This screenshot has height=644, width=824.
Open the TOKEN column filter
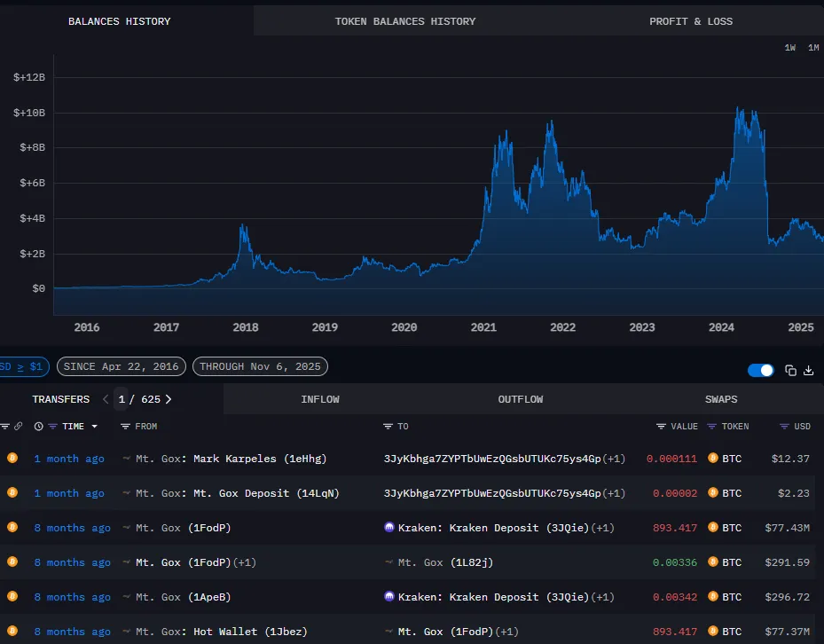[711, 427]
